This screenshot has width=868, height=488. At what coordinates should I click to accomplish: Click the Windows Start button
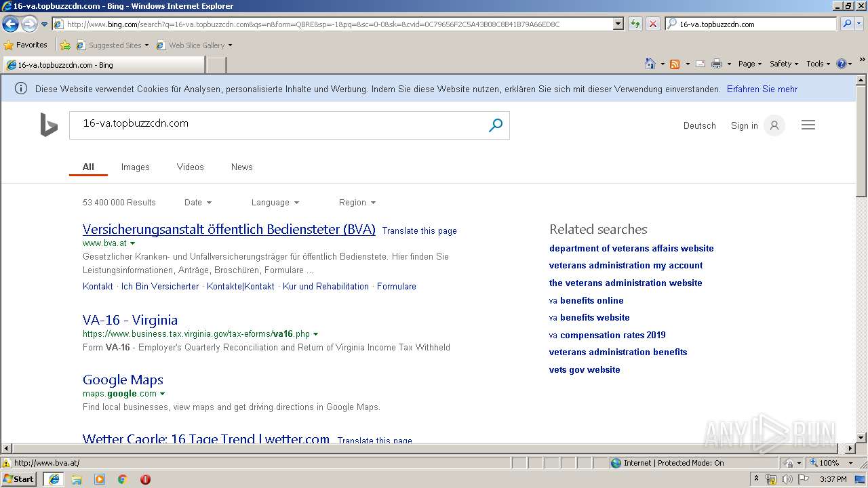[19, 479]
